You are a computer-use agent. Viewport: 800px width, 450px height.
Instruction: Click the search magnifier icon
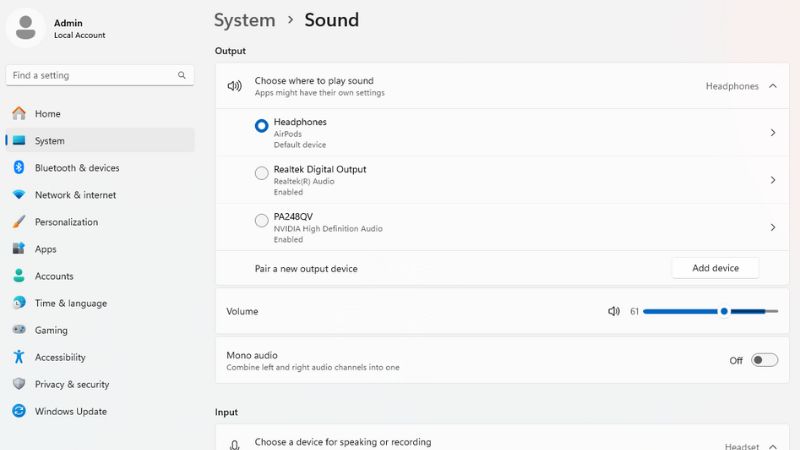[x=182, y=75]
